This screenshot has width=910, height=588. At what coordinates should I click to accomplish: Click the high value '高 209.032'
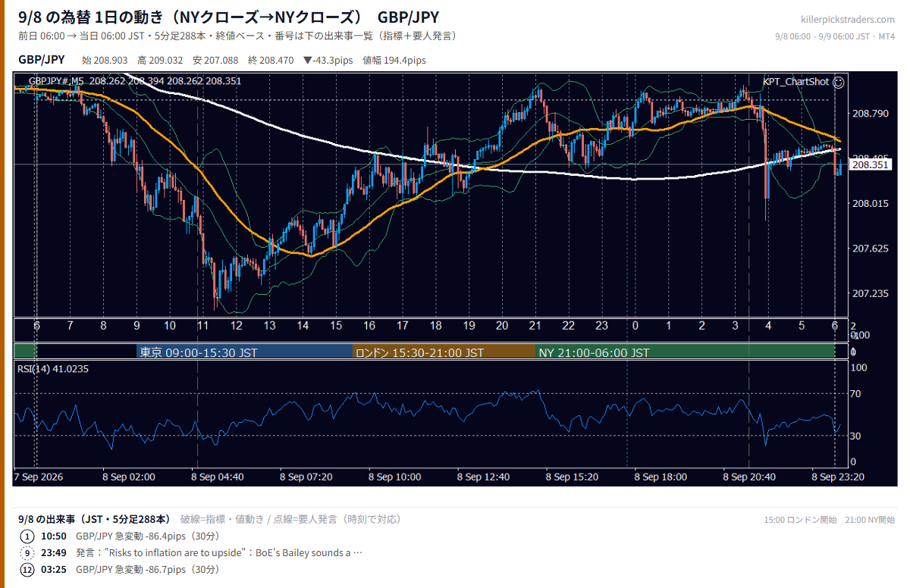[160, 61]
